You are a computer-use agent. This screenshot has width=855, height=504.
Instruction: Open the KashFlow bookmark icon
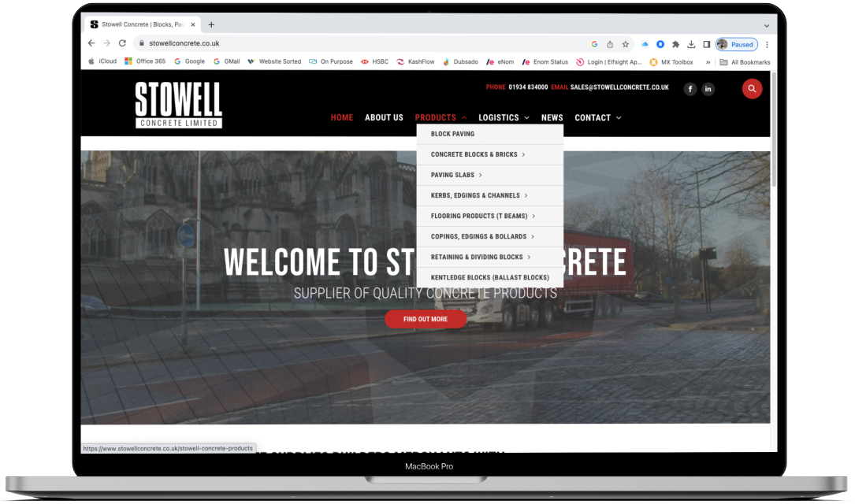(402, 61)
